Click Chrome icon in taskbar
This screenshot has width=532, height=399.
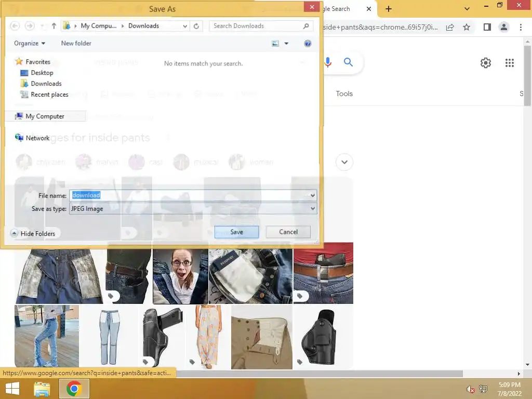click(x=74, y=389)
